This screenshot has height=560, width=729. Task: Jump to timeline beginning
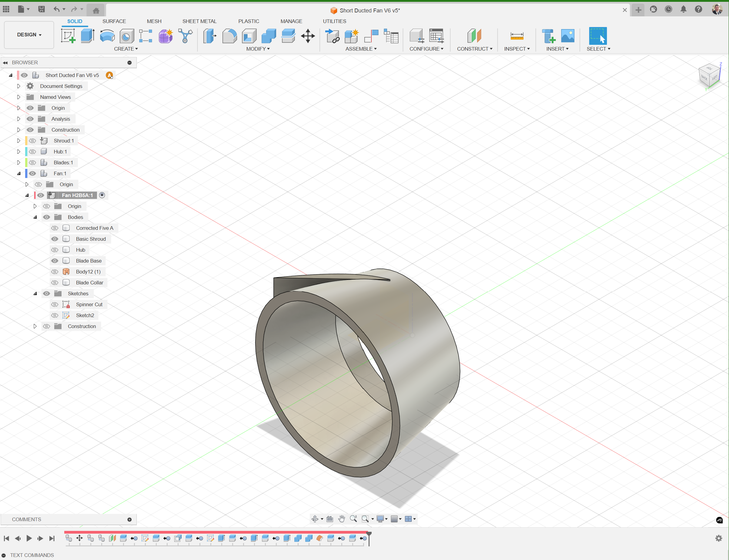pos(6,538)
